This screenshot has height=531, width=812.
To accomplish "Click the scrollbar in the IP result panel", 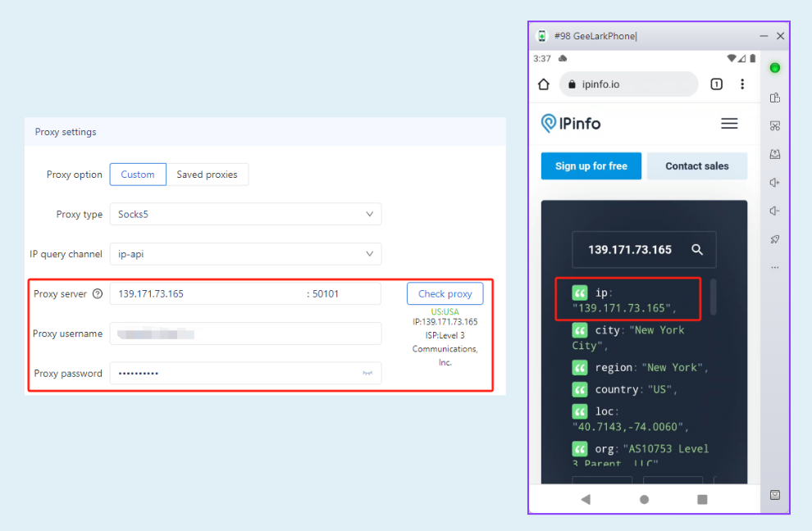I will [x=713, y=297].
